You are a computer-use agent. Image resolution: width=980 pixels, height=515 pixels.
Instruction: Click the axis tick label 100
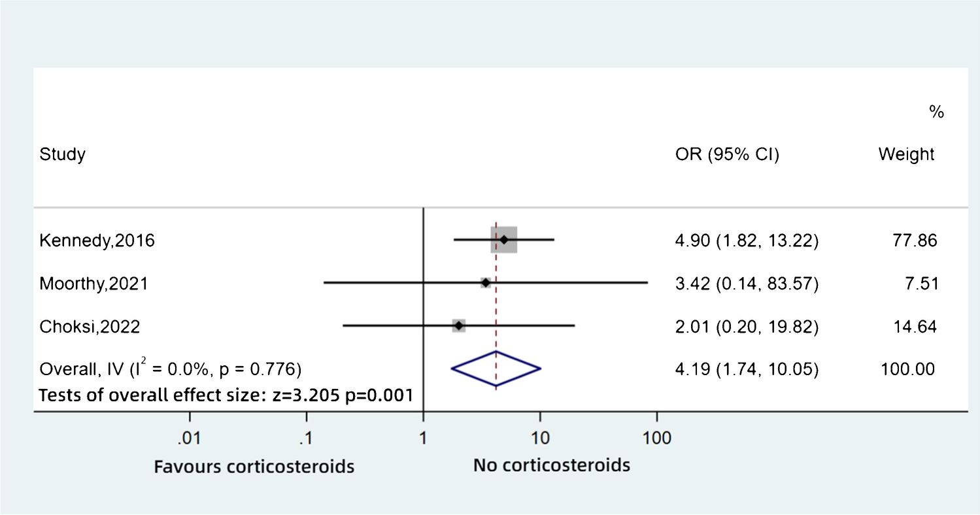pos(656,439)
